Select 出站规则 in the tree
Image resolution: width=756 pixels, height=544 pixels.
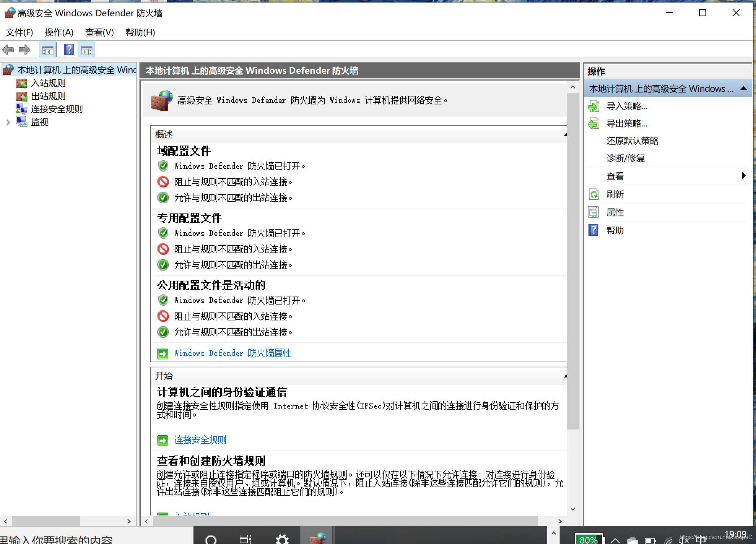48,96
